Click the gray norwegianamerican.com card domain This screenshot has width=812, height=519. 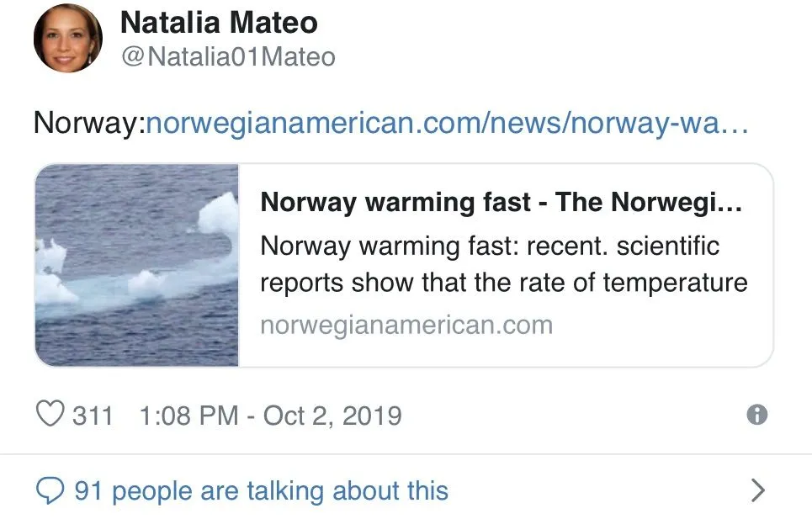pos(406,325)
